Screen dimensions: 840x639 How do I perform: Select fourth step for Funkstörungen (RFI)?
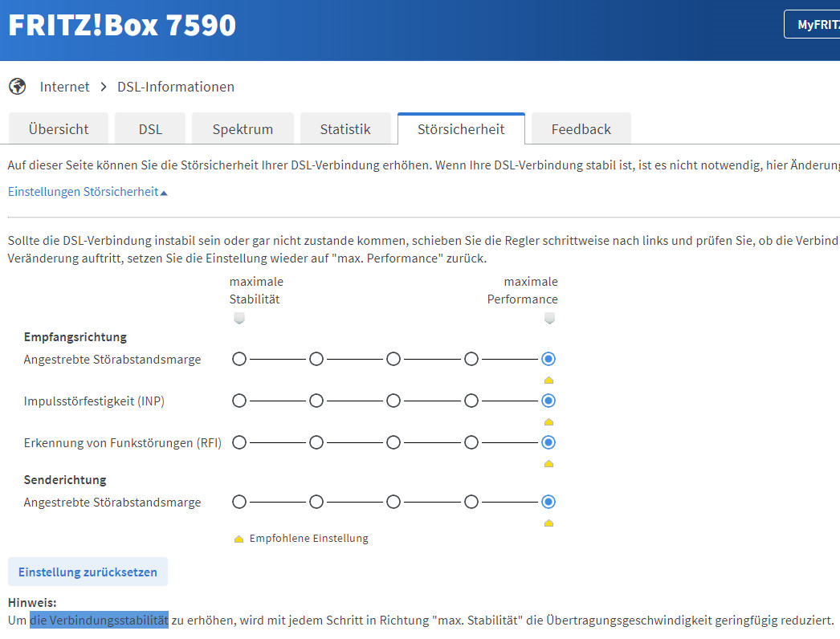pos(471,442)
